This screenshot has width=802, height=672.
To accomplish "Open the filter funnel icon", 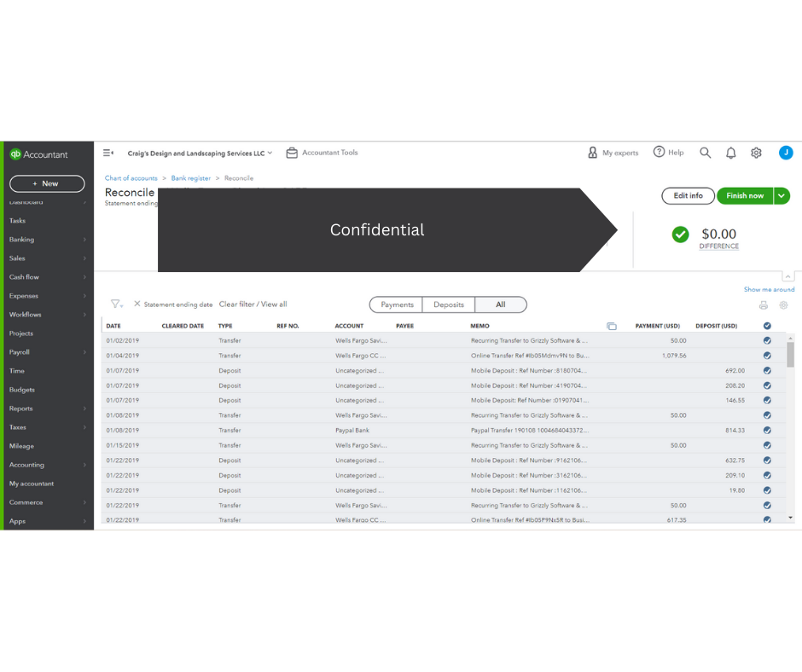I will point(117,304).
